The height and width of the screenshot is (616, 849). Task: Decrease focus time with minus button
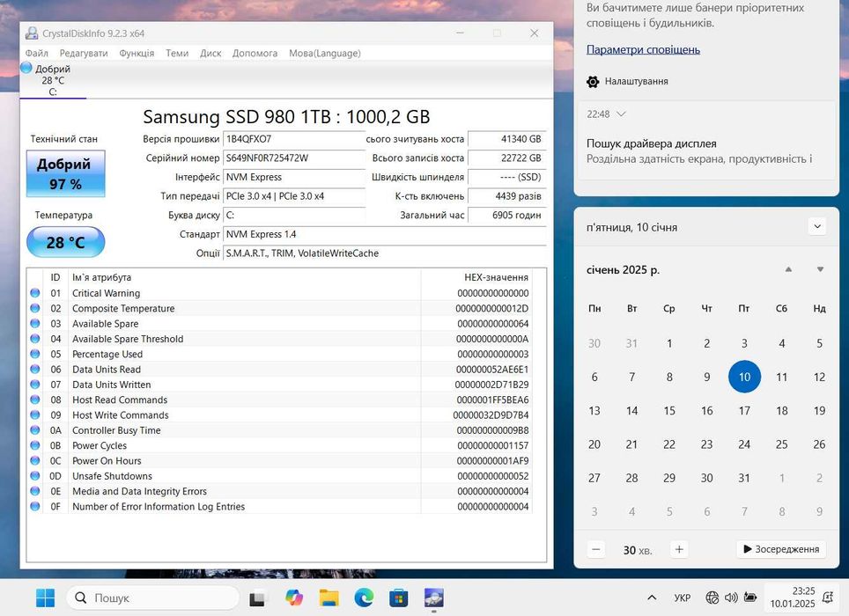596,549
